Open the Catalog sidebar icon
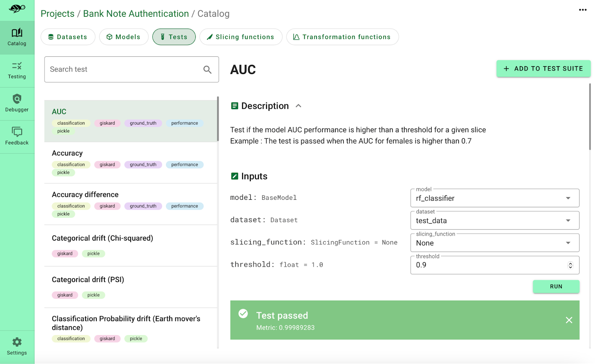Viewport: 595px width, 364px height. tap(17, 37)
